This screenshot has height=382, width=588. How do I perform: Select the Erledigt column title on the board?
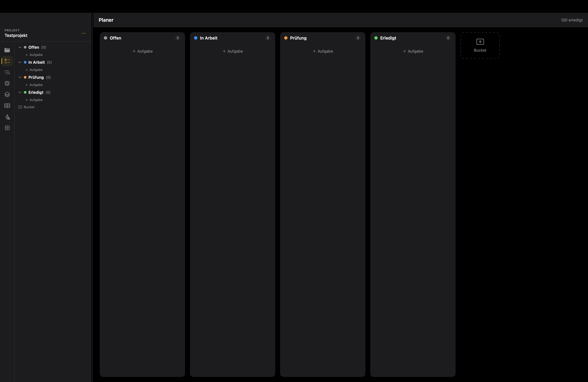388,38
